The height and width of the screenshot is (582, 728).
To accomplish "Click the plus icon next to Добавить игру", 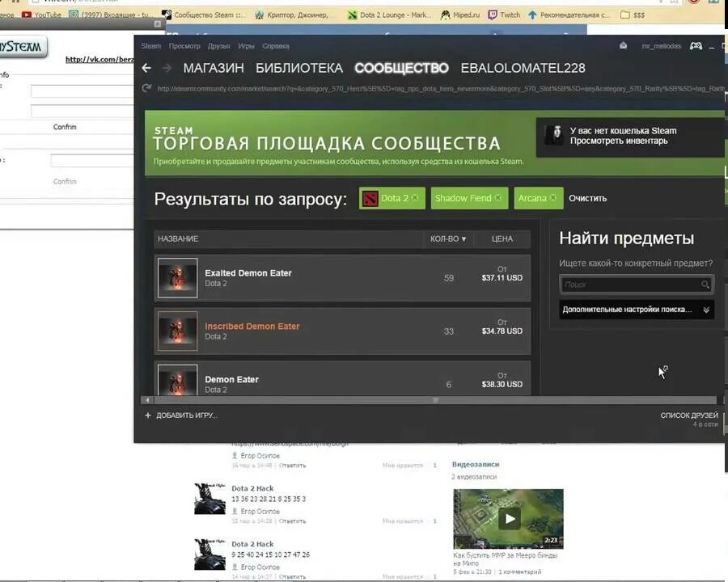I will pyautogui.click(x=148, y=415).
